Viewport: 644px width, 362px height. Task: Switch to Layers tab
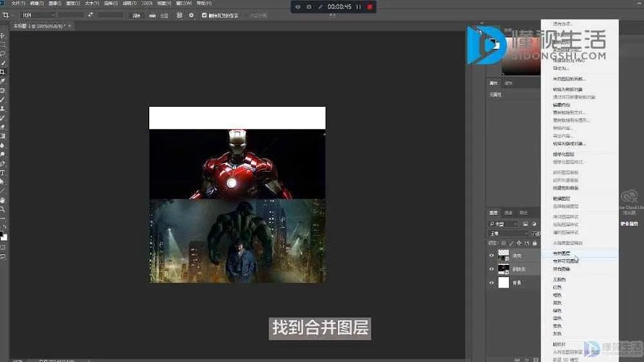point(493,213)
